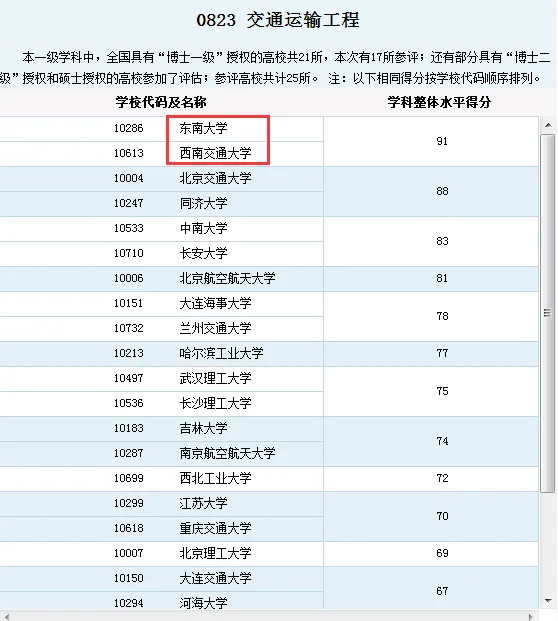Click school code 10699

pos(129,478)
